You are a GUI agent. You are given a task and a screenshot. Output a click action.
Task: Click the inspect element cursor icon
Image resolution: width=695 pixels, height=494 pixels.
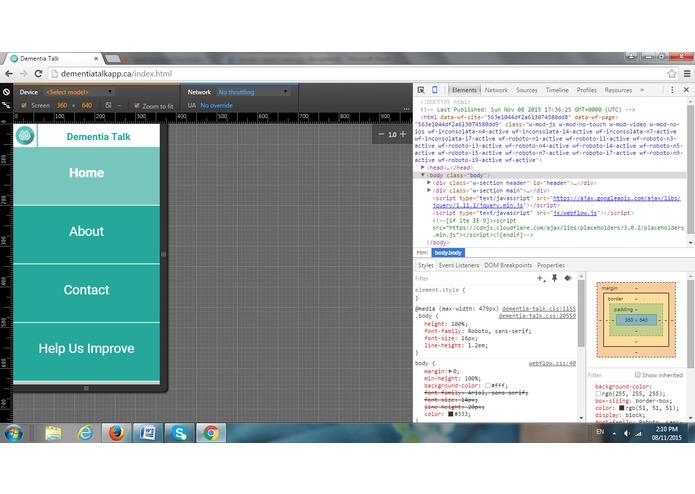(421, 90)
